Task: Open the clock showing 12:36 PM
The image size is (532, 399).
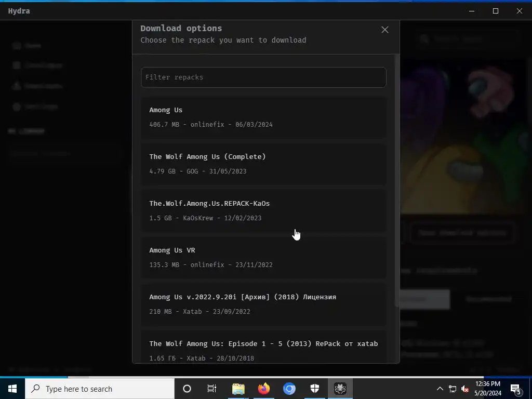Action: 488,389
